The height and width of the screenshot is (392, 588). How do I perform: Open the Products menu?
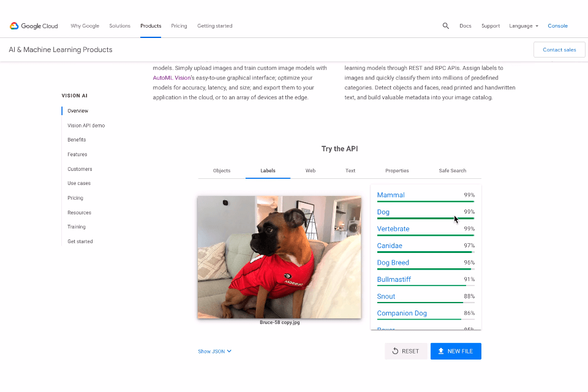(x=151, y=26)
